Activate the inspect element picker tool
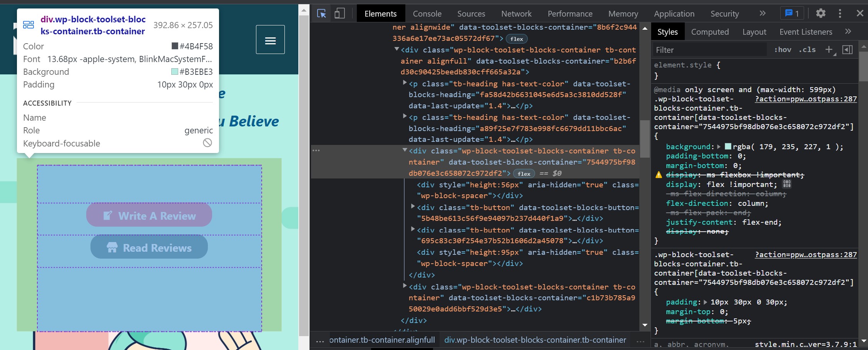Viewport: 868px width, 350px height. (x=321, y=14)
